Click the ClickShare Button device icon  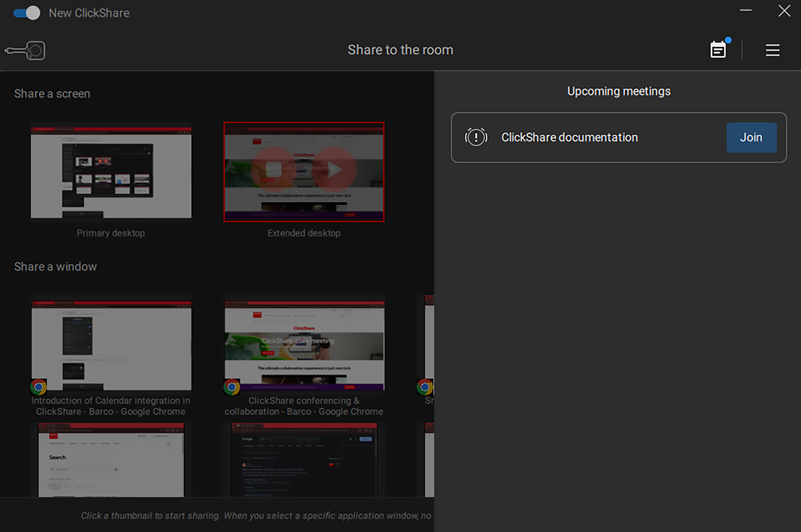[25, 50]
